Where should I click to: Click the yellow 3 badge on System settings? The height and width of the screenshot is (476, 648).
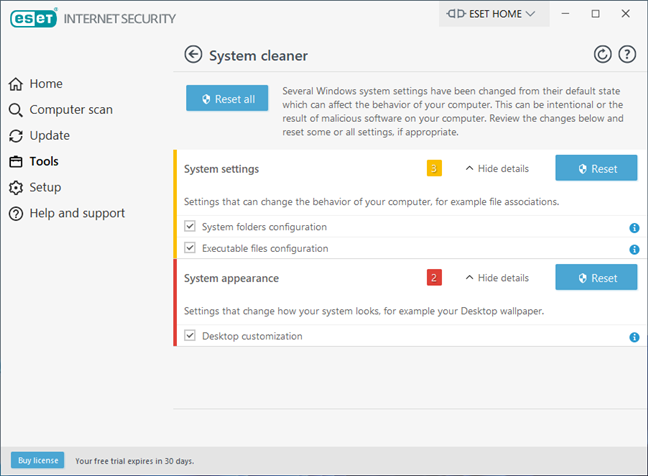pos(434,168)
